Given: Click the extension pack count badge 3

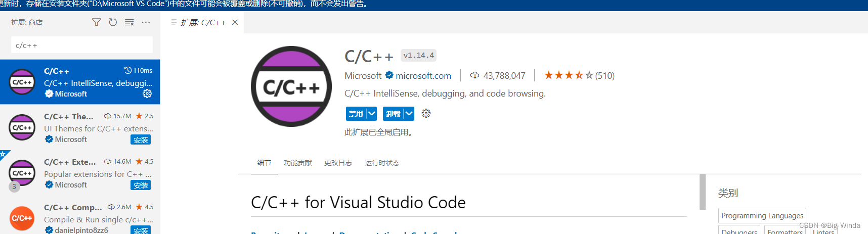Looking at the screenshot, I should click(x=14, y=186).
